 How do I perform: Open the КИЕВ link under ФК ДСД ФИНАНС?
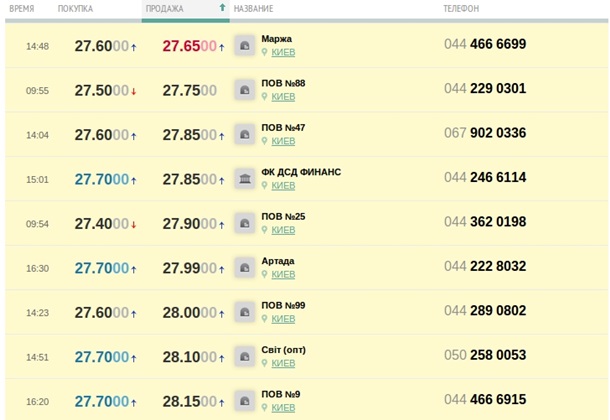(283, 186)
